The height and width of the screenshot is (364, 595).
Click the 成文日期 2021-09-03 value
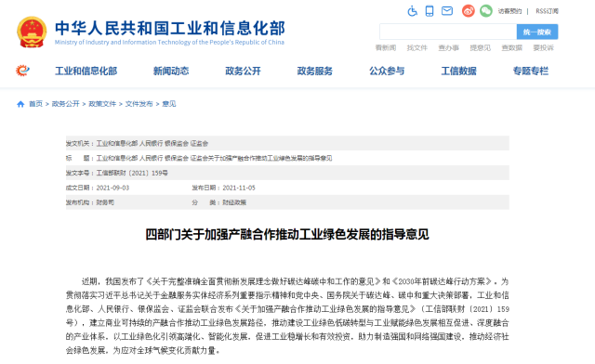tap(112, 188)
